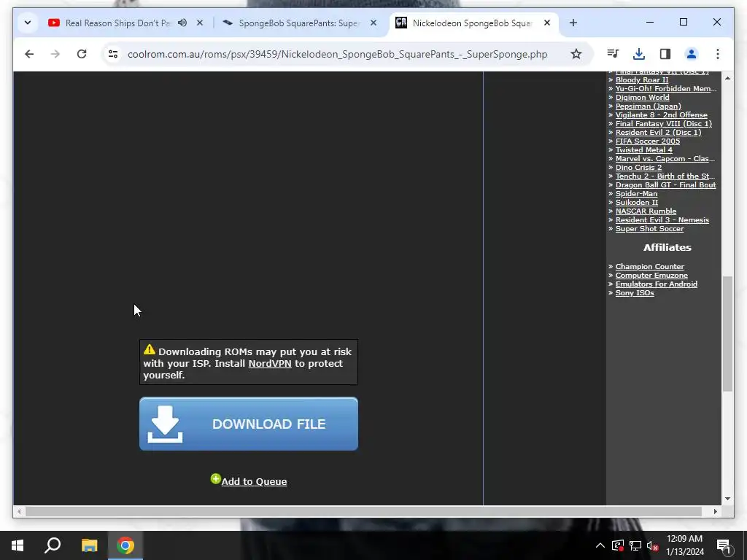Switch to SpongeBob SquarePants: Super tab

tap(298, 23)
